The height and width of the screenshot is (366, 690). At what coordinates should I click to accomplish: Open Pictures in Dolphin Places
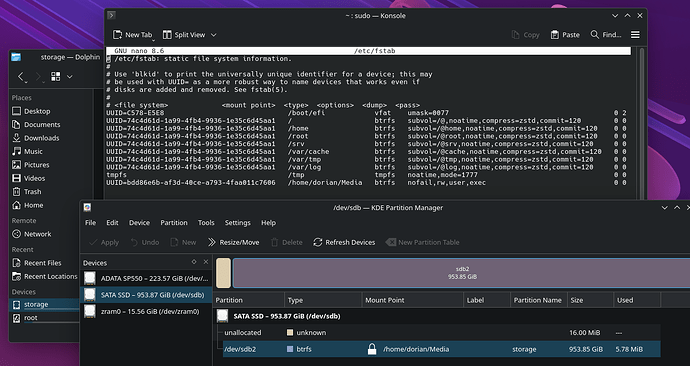[x=31, y=165]
